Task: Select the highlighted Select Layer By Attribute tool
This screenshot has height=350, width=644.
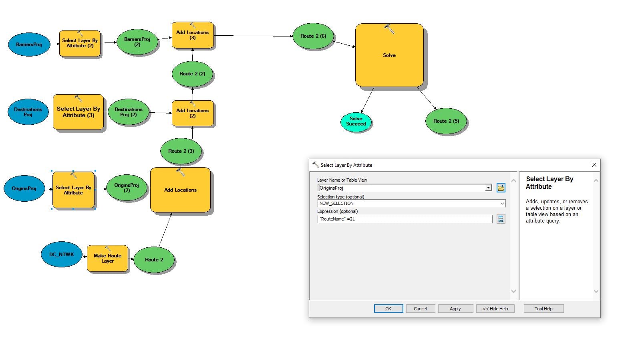Action: point(73,190)
